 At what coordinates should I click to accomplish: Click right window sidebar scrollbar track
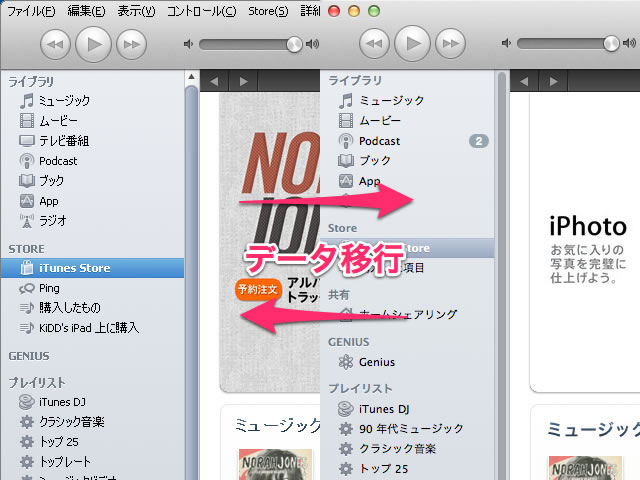click(x=502, y=276)
